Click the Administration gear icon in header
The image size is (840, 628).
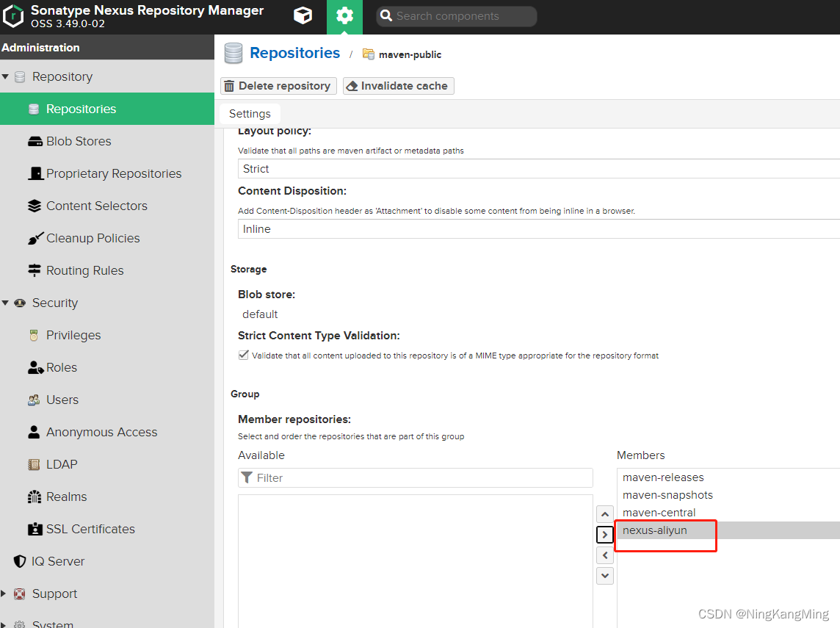344,16
